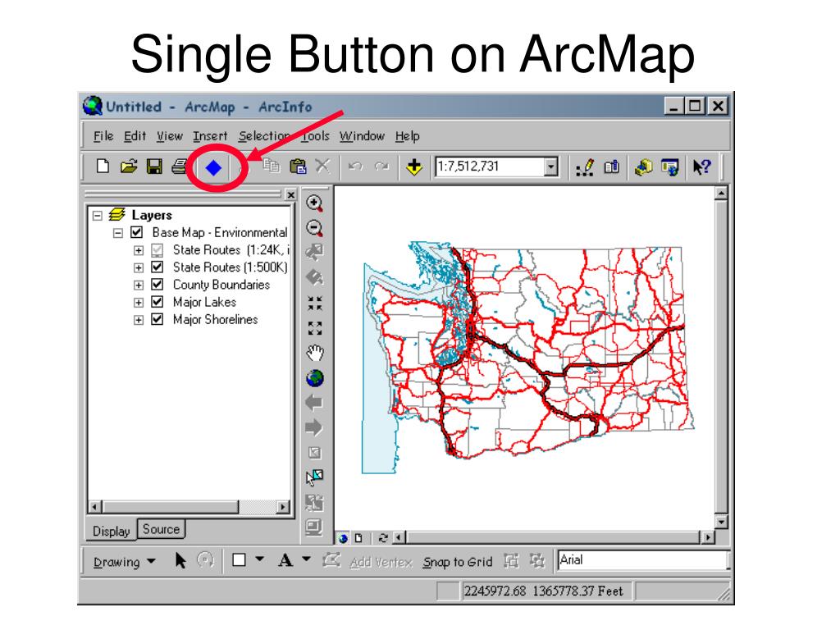Click the blue diamond custom button
Viewport: 840px width, 630px height.
(x=214, y=167)
